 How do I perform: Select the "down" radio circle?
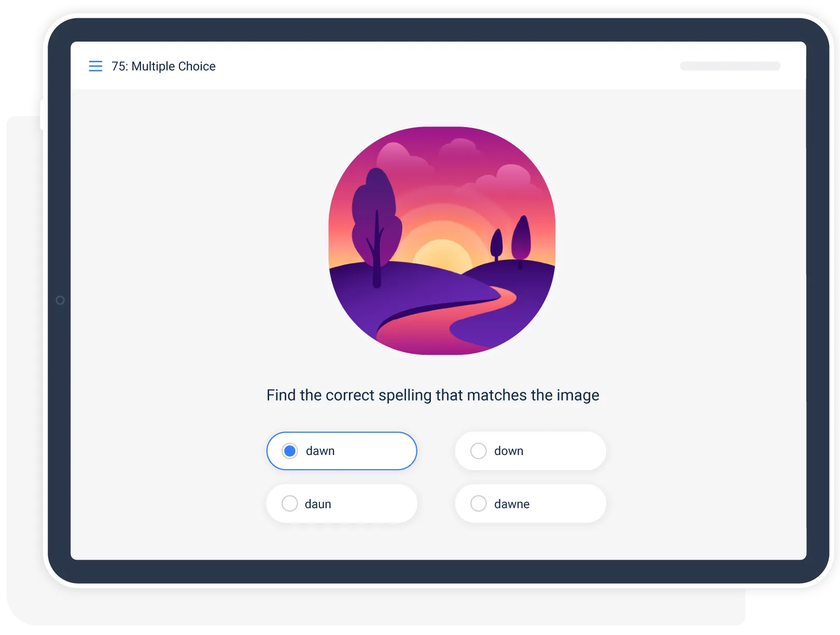[x=478, y=451]
